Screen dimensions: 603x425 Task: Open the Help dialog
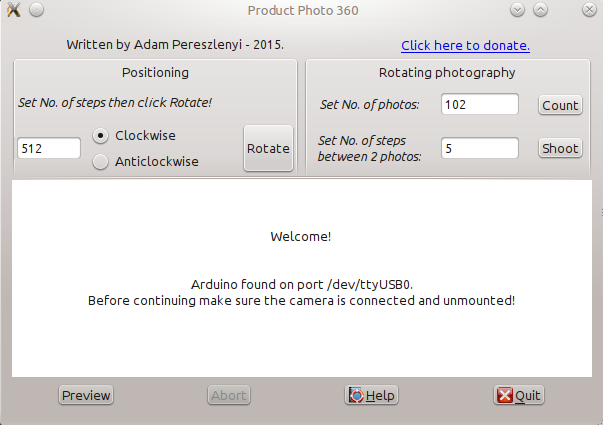[371, 395]
